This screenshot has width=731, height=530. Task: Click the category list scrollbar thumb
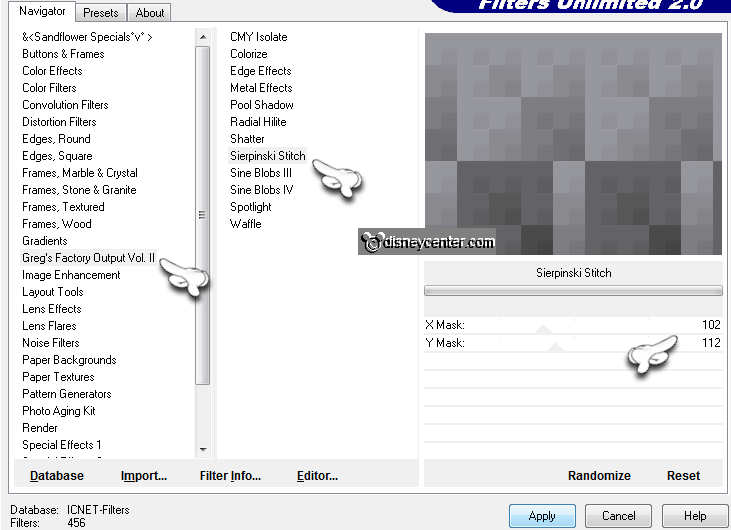pyautogui.click(x=202, y=215)
